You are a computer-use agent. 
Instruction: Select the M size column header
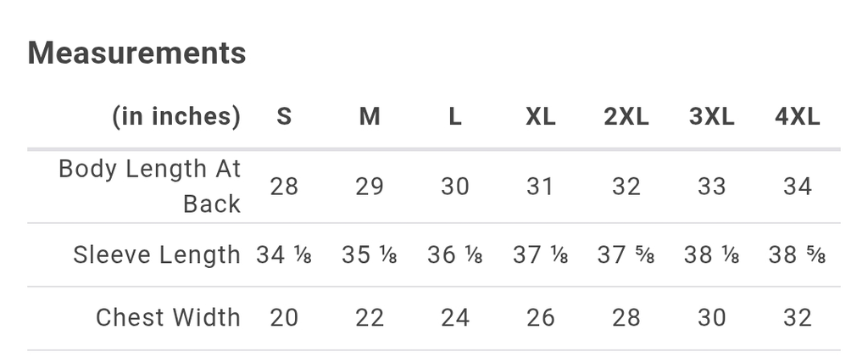point(370,117)
